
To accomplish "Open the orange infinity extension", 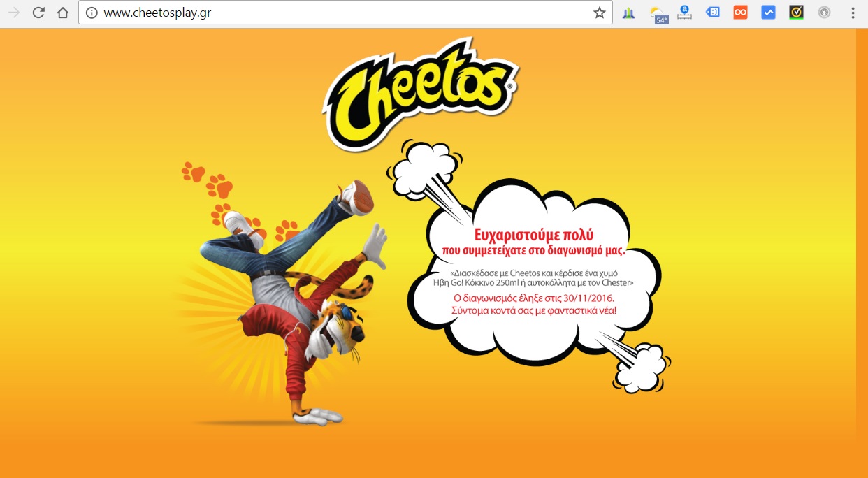I will pyautogui.click(x=740, y=13).
